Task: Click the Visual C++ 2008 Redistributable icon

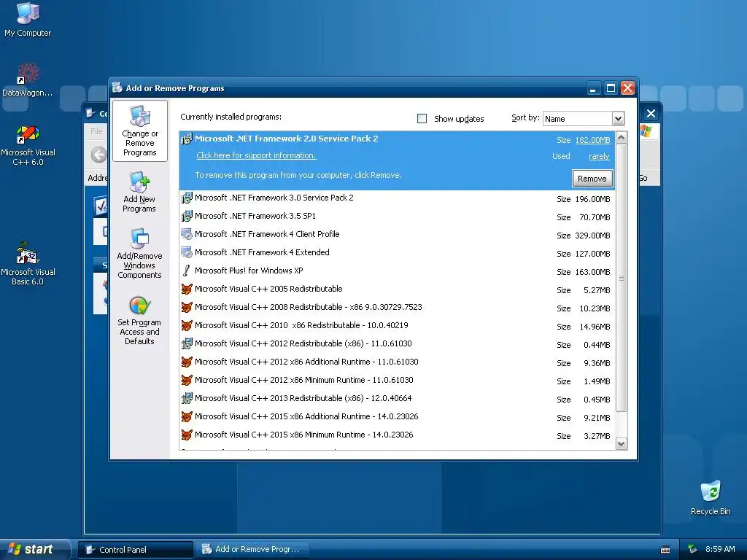Action: coord(187,307)
